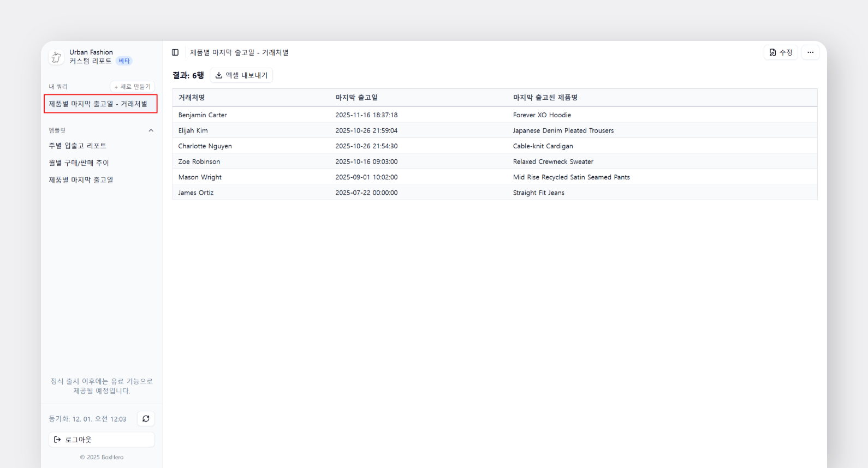Click the sync refresh icon
This screenshot has width=868, height=468.
[x=146, y=419]
